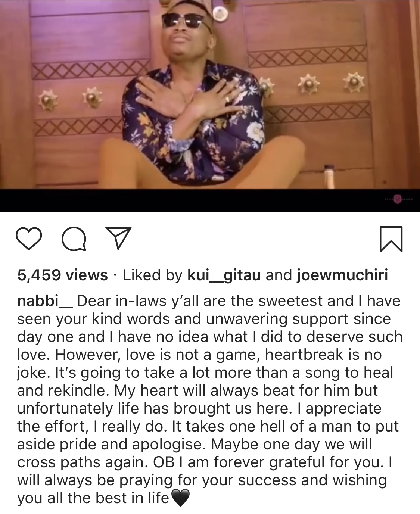Click the pink shield watermark logo

398,199
